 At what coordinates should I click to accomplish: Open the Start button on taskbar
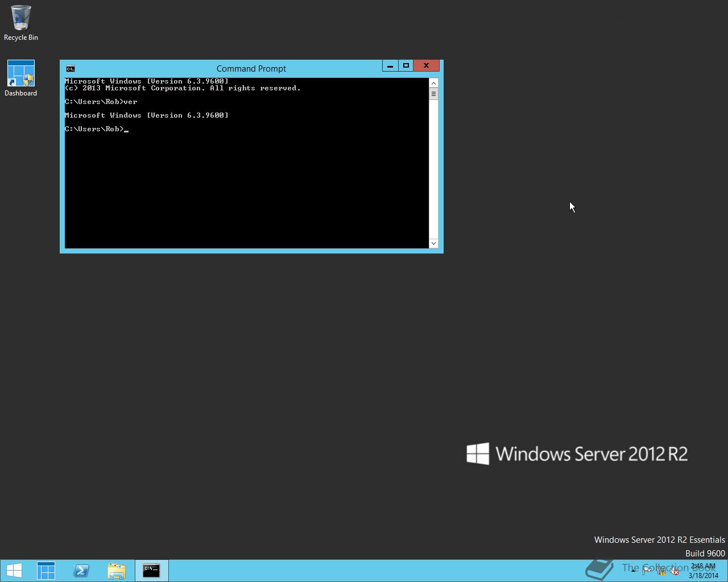point(14,571)
